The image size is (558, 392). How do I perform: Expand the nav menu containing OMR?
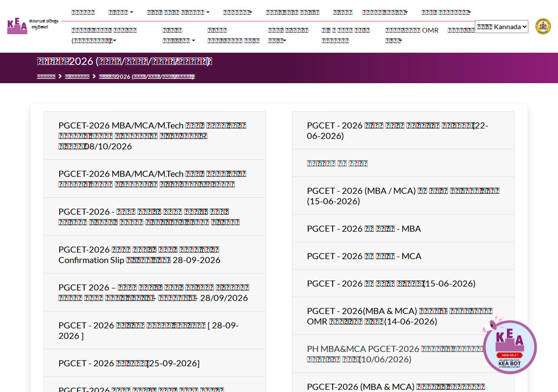point(412,35)
